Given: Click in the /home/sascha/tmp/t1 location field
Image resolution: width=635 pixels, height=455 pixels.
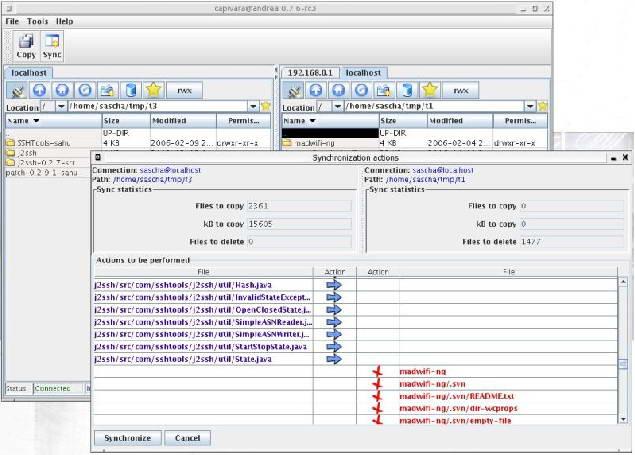Looking at the screenshot, I should point(435,106).
